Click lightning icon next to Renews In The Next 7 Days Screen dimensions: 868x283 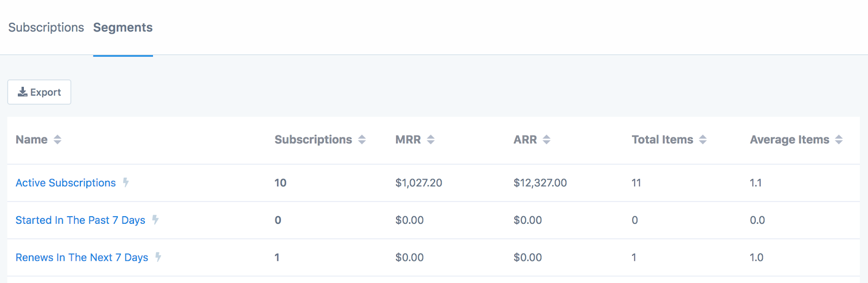click(158, 257)
